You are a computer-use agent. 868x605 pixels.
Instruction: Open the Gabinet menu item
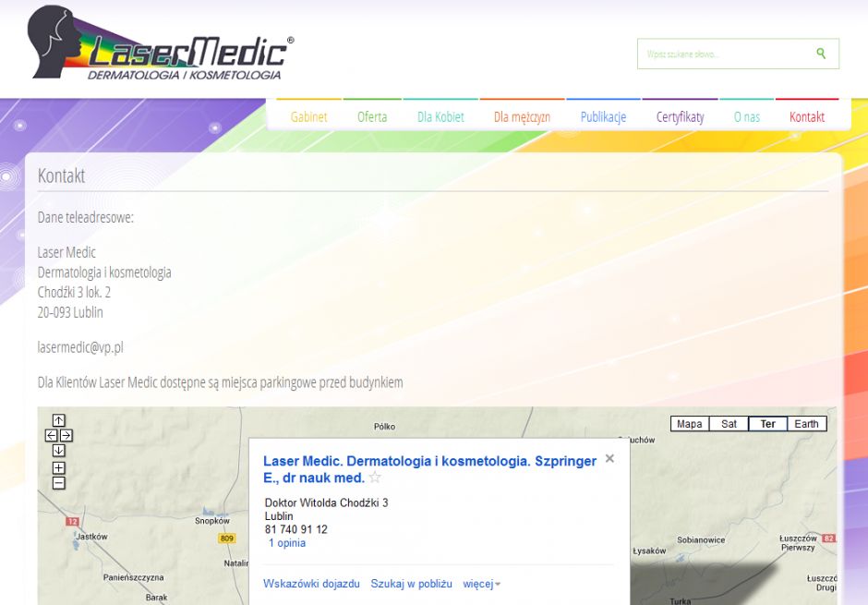(x=309, y=116)
